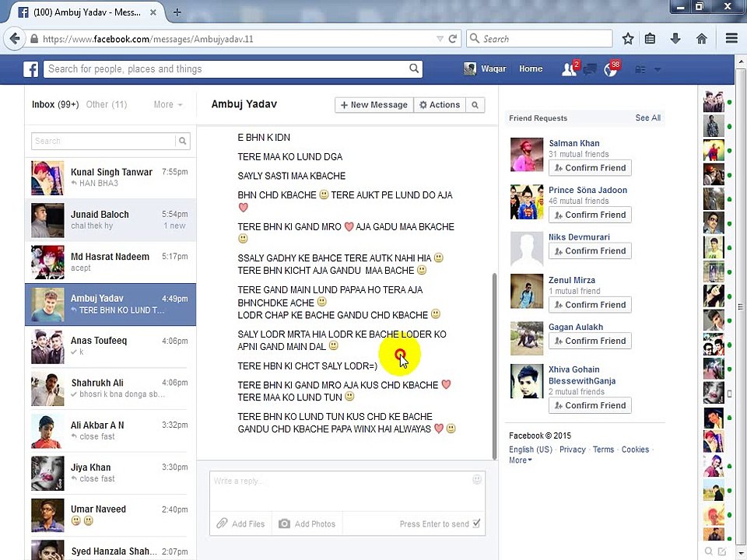The height and width of the screenshot is (560, 747).
Task: Click conversation pane scrollbar thumb
Action: [494, 366]
